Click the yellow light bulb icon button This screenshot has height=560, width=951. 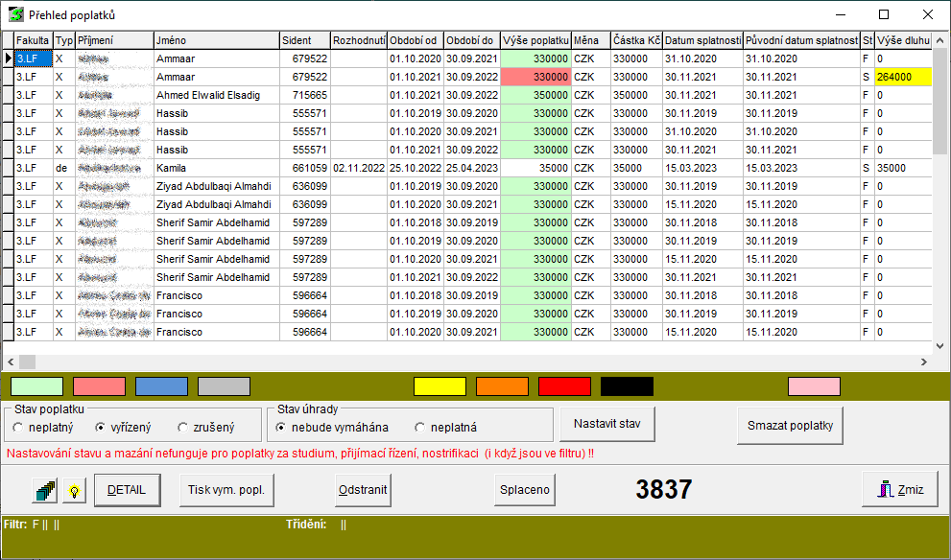click(74, 490)
